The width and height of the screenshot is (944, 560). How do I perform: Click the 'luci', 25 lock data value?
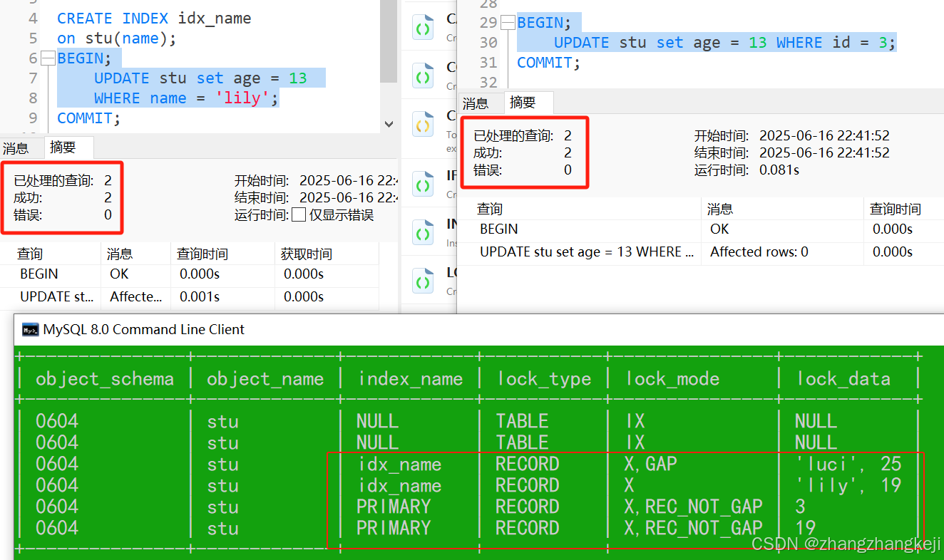[x=848, y=464]
